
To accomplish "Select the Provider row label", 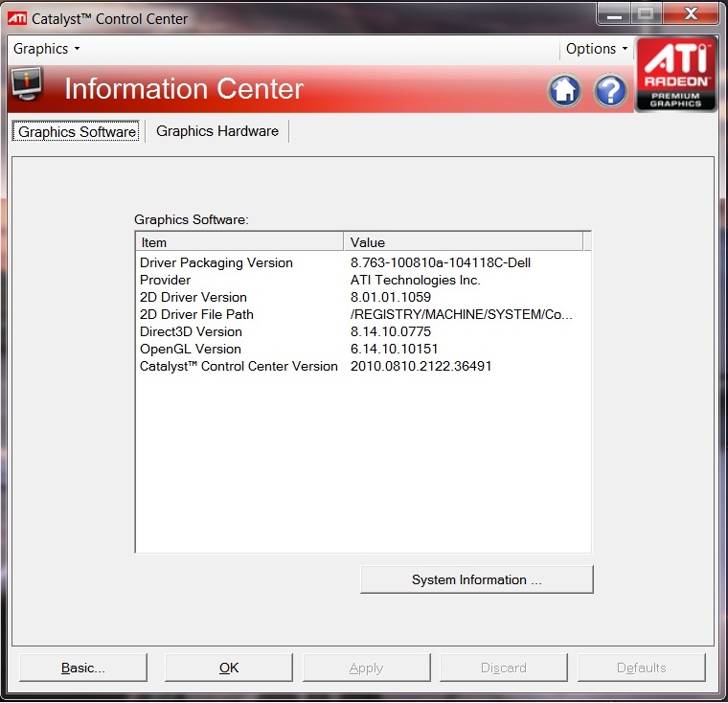I will tap(166, 280).
